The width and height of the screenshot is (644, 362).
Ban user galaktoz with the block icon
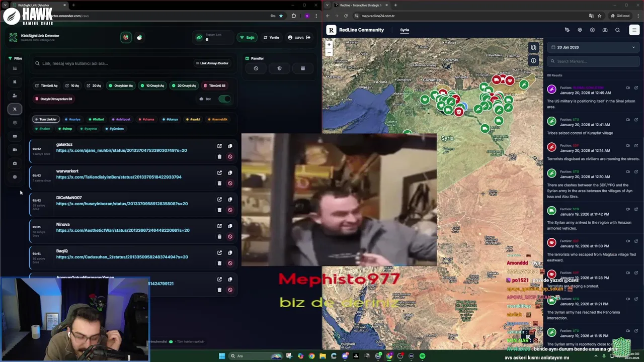pyautogui.click(x=230, y=156)
